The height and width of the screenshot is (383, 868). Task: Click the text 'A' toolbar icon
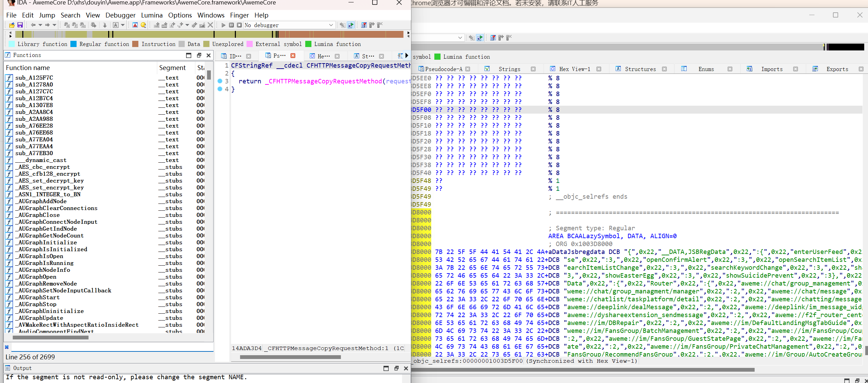point(116,25)
